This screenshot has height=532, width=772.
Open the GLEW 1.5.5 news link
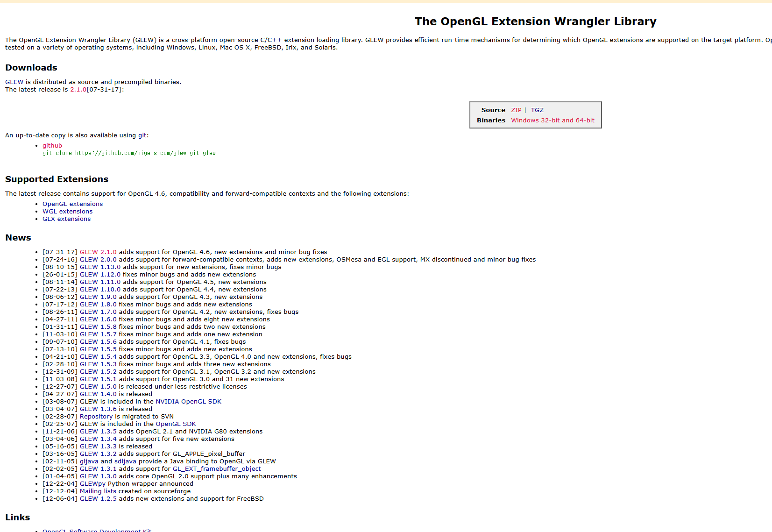pos(98,349)
